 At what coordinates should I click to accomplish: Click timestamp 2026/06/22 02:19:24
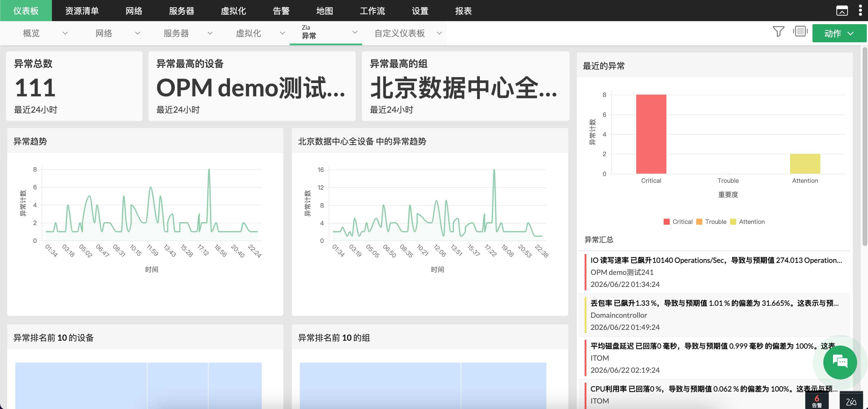click(625, 370)
